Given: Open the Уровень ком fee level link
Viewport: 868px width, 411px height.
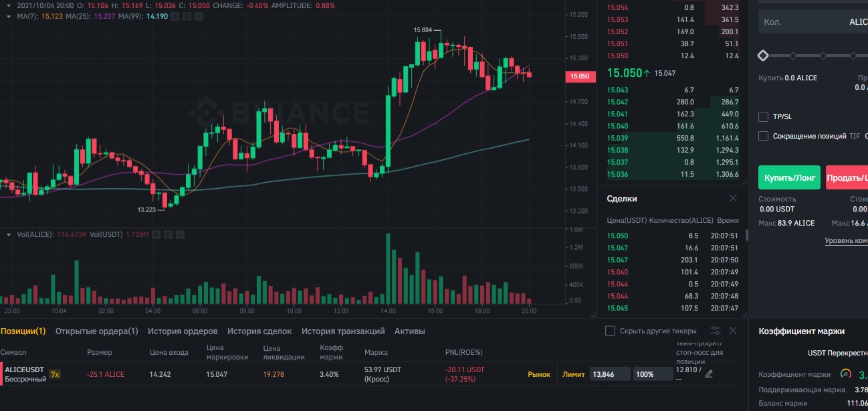Looking at the screenshot, I should pyautogui.click(x=846, y=240).
